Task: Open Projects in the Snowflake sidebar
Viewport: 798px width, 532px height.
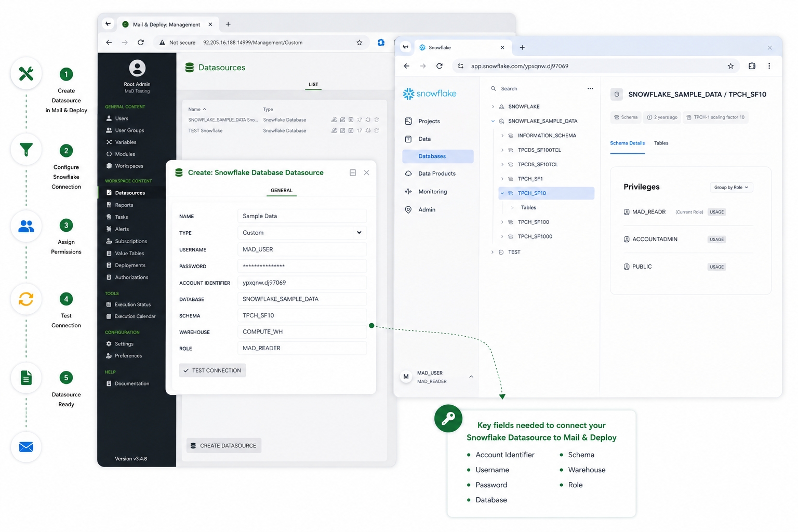Action: coord(429,121)
